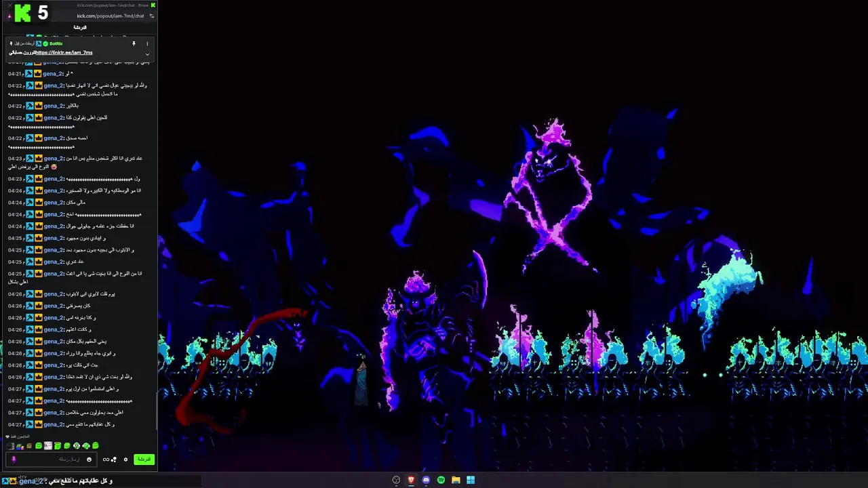Open channel points icon near chat input
This screenshot has width=868, height=488.
113,460
